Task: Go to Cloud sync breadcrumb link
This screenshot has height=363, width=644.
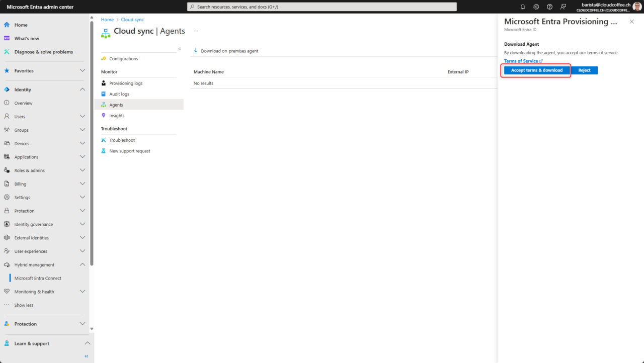Action: (132, 20)
